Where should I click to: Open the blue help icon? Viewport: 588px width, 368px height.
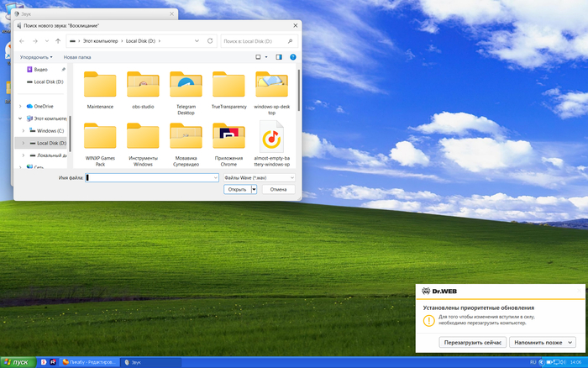(x=292, y=57)
